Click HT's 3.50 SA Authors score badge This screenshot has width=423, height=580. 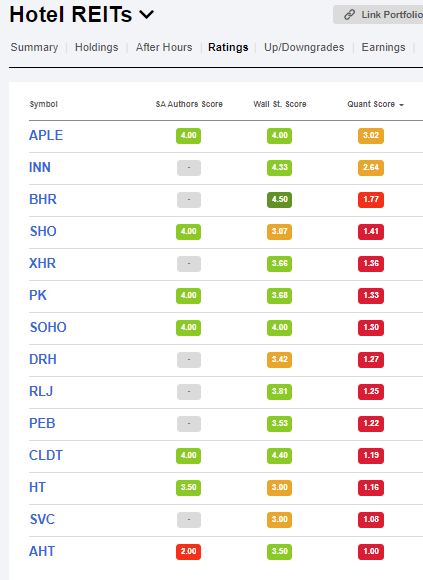point(189,488)
